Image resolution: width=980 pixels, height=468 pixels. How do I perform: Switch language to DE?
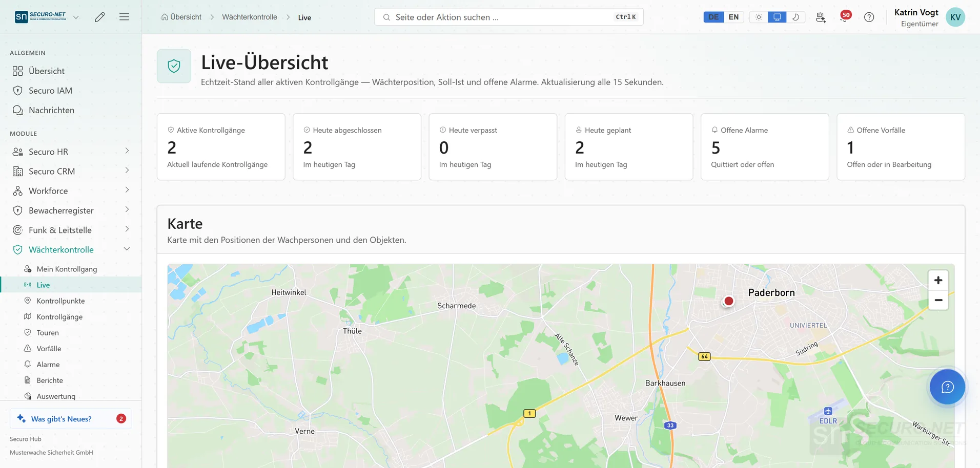coord(713,17)
